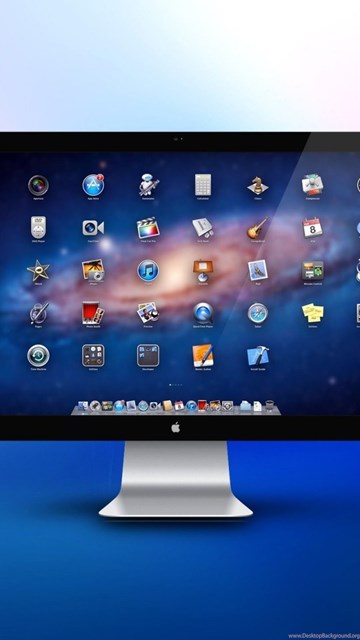
Task: Expand the Developer folder in Launchpad
Action: pyautogui.click(x=148, y=356)
